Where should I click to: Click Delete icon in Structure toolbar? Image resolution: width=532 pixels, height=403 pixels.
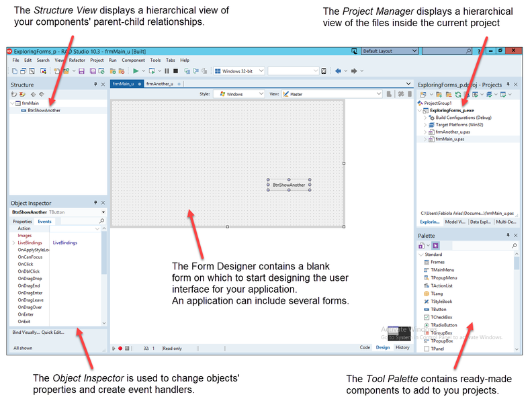point(22,94)
